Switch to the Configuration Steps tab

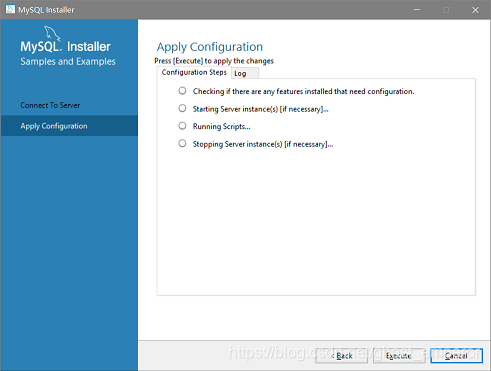(x=194, y=72)
